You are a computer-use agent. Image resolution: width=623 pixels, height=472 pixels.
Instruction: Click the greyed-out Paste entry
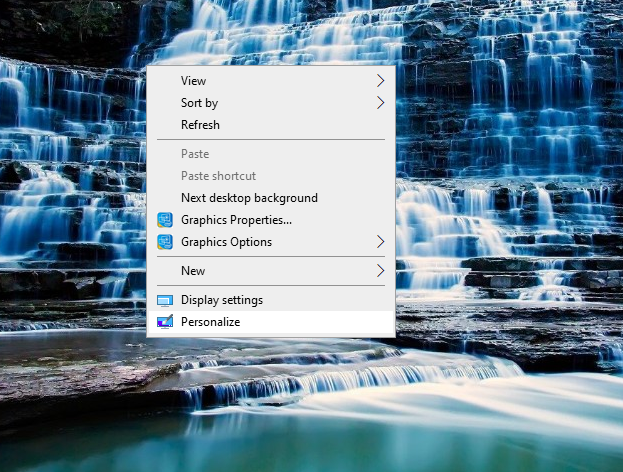point(195,154)
